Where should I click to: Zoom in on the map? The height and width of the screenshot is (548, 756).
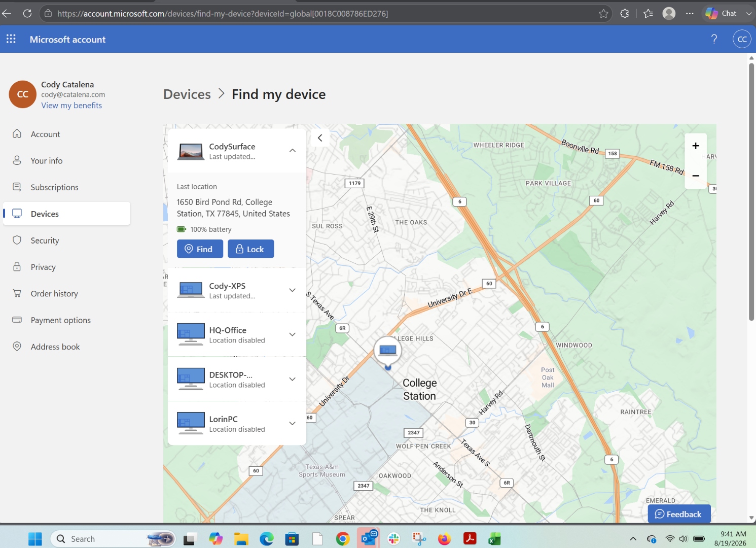[696, 146]
